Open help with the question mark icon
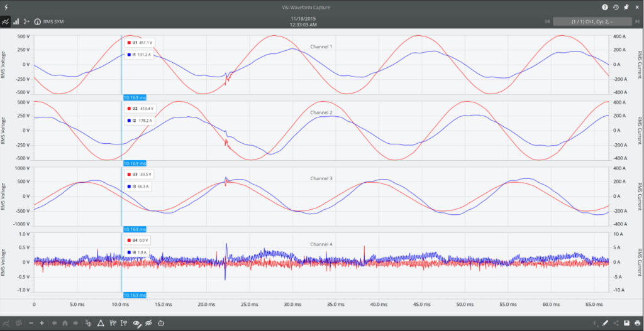 605,7
